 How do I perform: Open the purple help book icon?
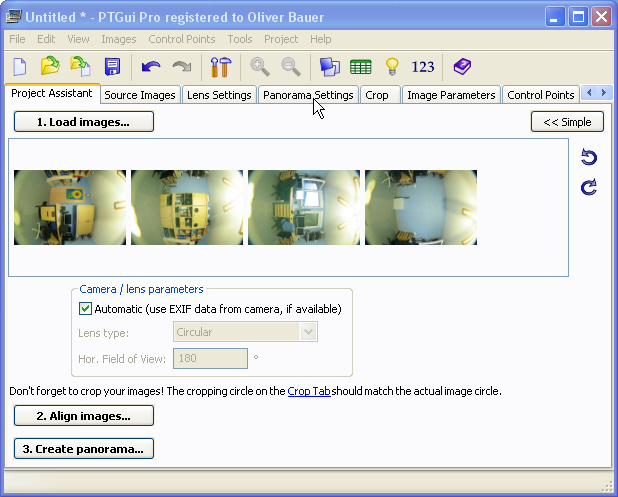coord(461,67)
